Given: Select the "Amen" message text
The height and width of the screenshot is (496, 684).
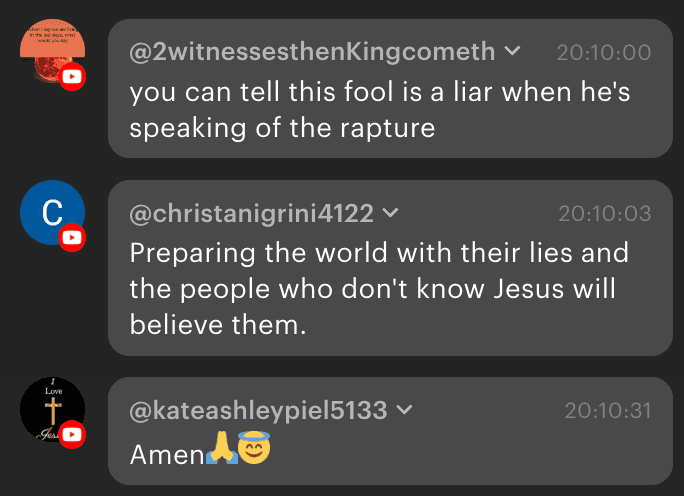Looking at the screenshot, I should 166,454.
